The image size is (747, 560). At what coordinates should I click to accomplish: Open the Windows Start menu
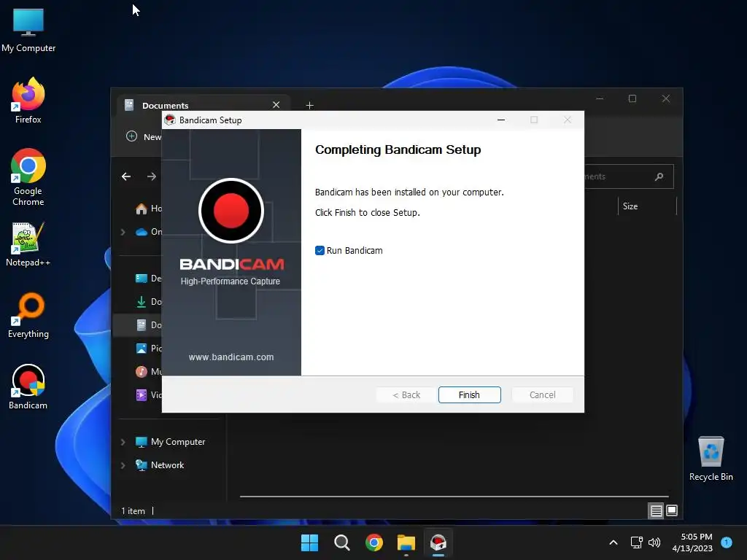309,542
